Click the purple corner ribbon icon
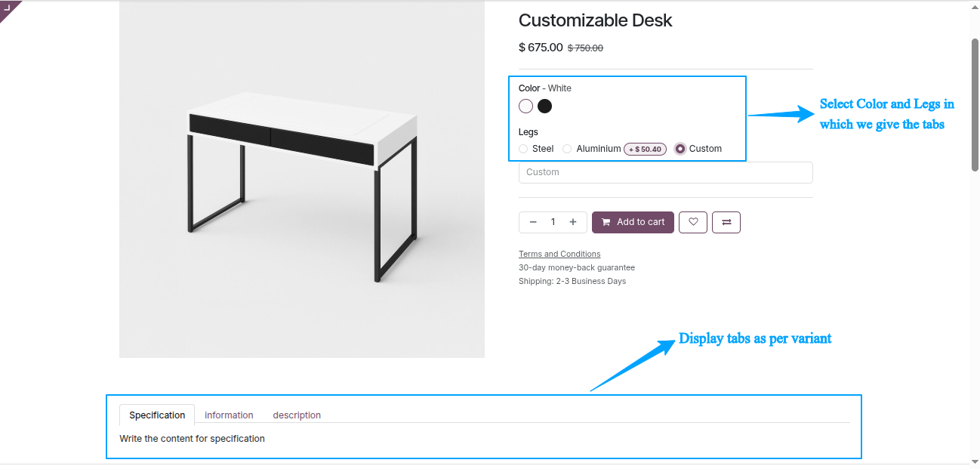Image resolution: width=980 pixels, height=469 pixels. pyautogui.click(x=8, y=8)
